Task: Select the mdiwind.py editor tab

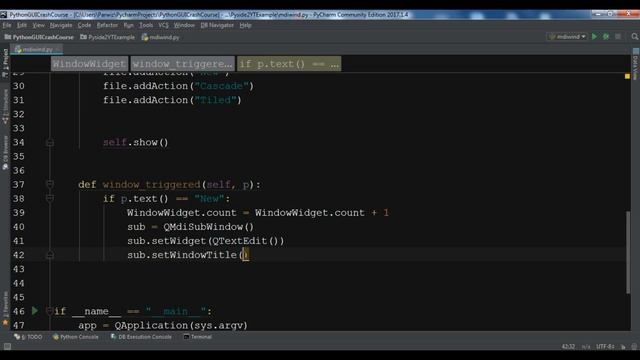Action: click(x=36, y=49)
